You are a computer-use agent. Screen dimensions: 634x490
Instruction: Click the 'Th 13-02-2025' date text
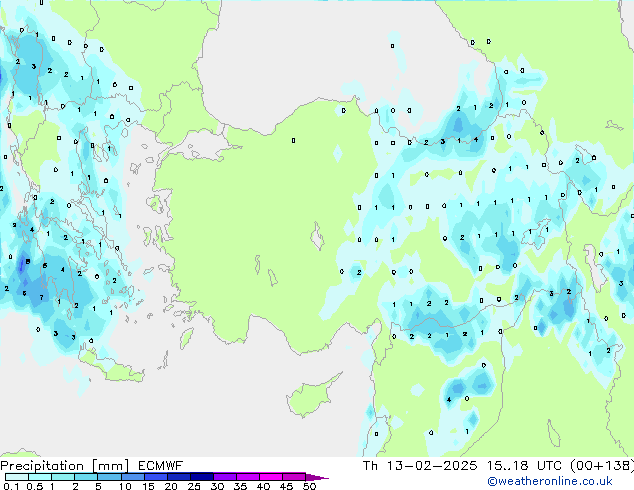[420, 466]
